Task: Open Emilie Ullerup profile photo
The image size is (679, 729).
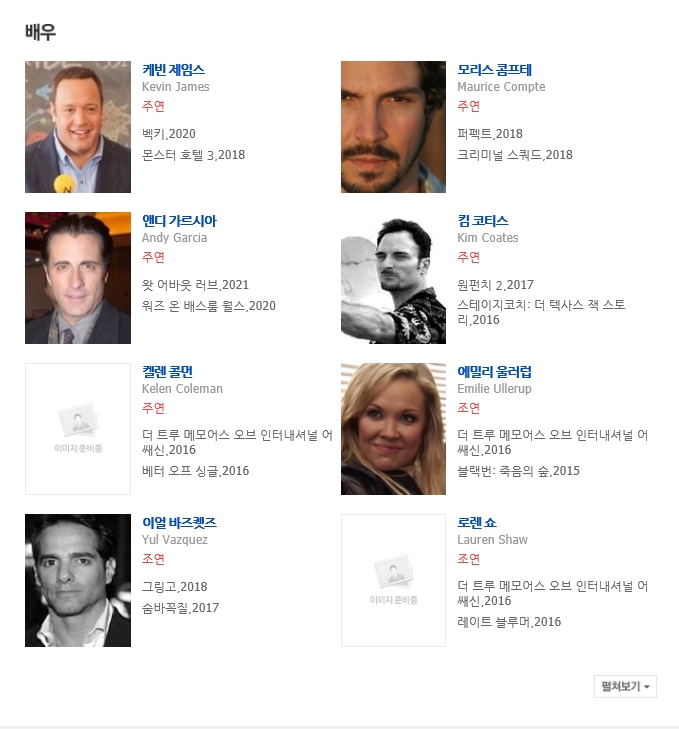Action: click(393, 429)
